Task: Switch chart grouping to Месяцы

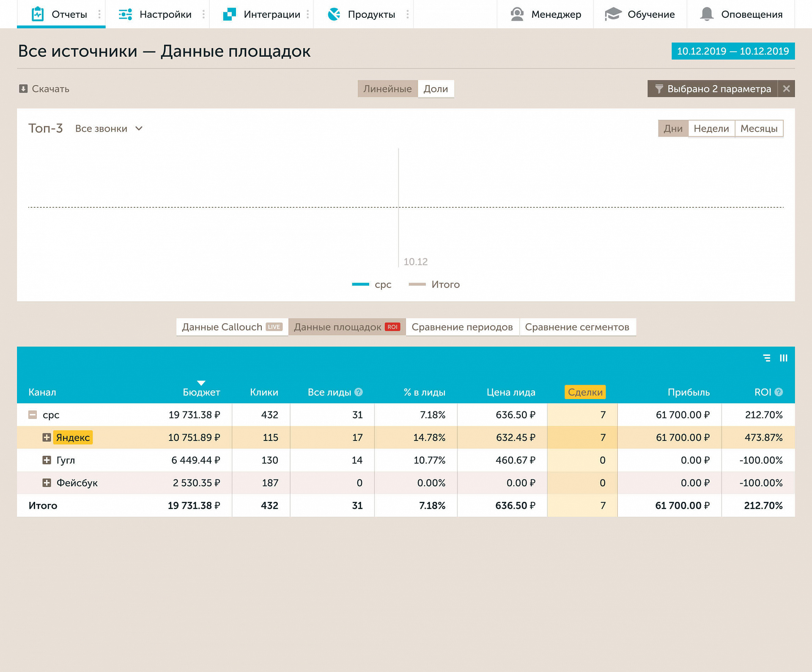Action: coord(759,129)
